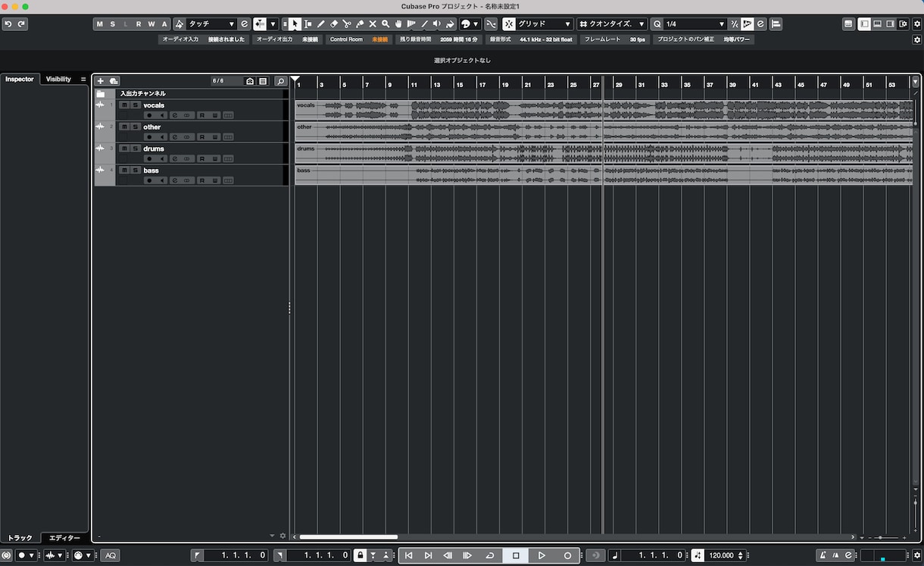Click the Stop transport button
924x566 pixels.
[x=516, y=555]
